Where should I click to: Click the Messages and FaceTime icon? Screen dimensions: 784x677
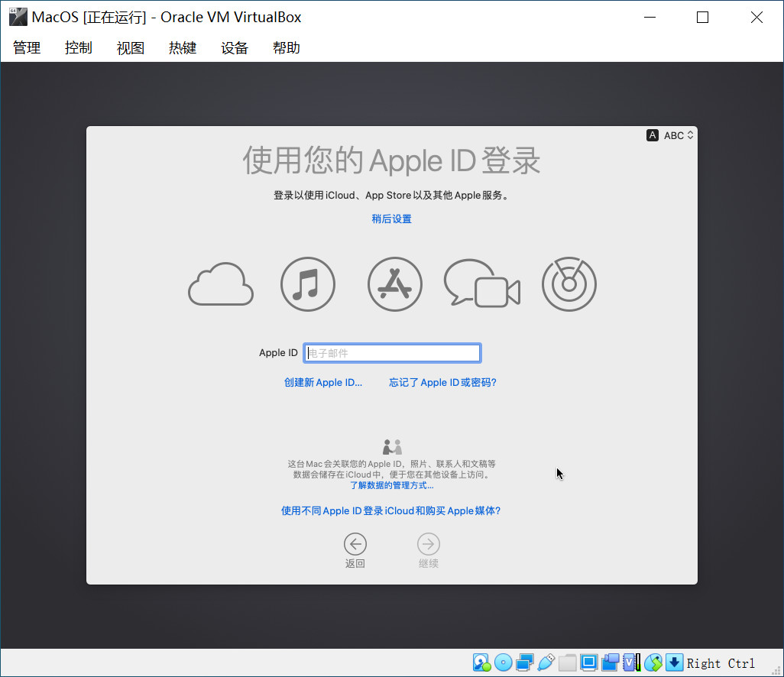(x=482, y=283)
